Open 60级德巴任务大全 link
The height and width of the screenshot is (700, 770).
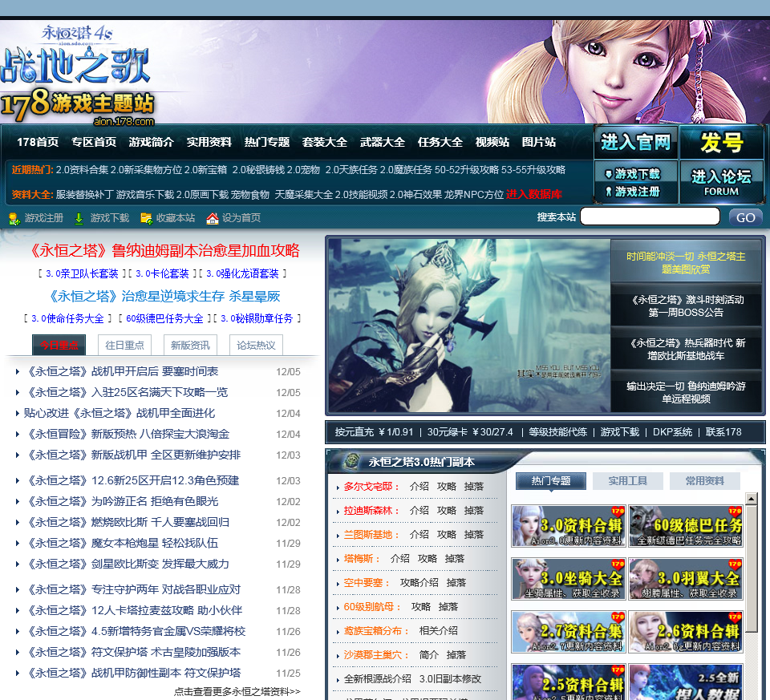[x=164, y=318]
